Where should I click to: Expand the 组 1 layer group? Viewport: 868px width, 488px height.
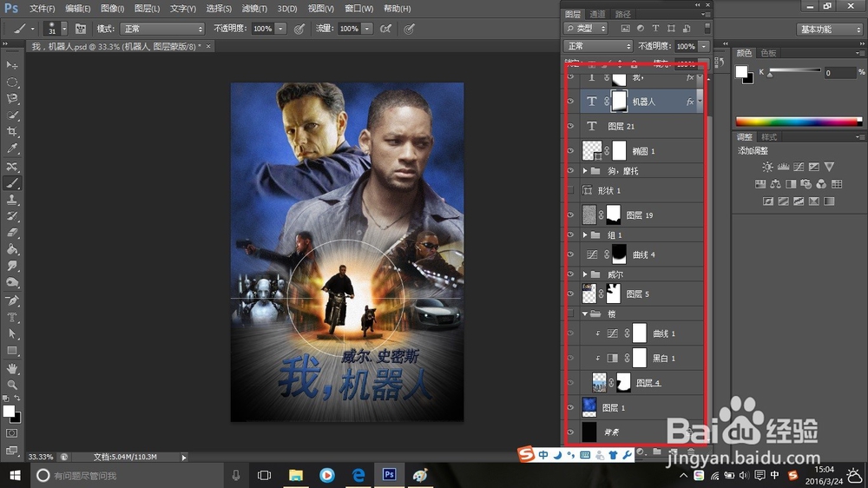pyautogui.click(x=584, y=234)
